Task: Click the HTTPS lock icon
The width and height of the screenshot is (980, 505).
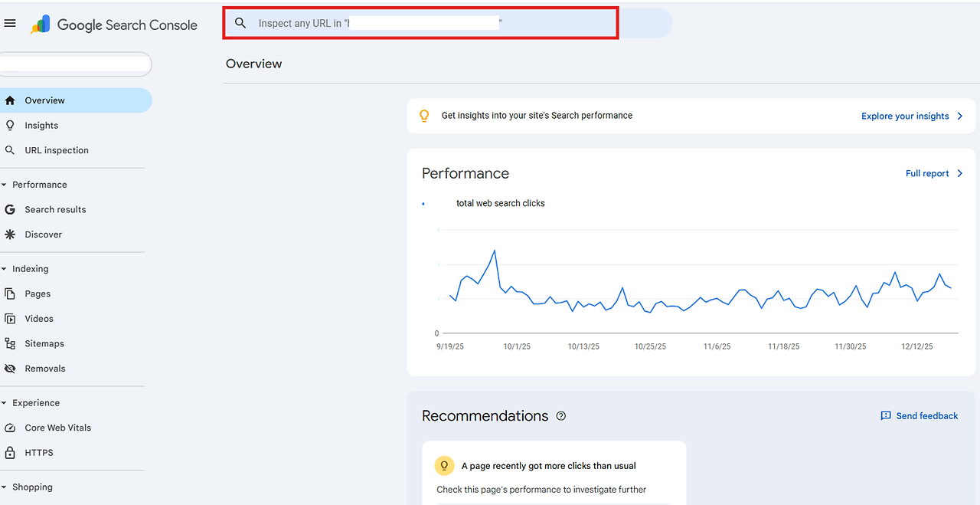Action: tap(10, 453)
